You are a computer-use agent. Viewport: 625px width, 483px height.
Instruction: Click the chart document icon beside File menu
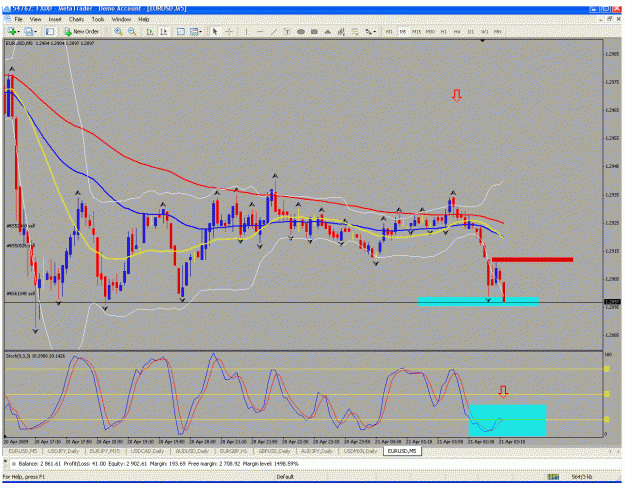pyautogui.click(x=7, y=19)
